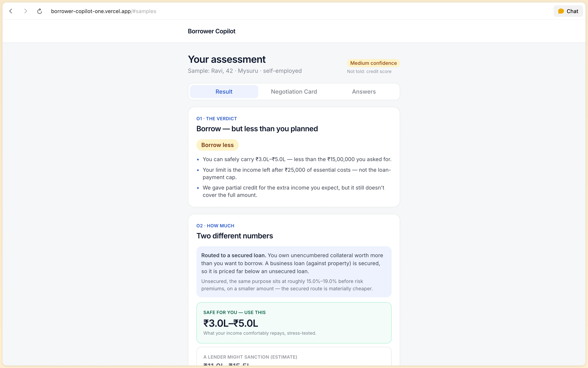Click 'Sample: Ravi, 42 · Mysuru · self-employed' subtitle

[245, 71]
